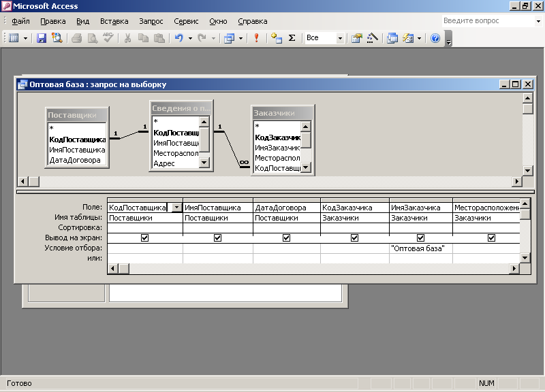Uncheck display box for ДатаДоговора column
545x392 pixels.
286,238
